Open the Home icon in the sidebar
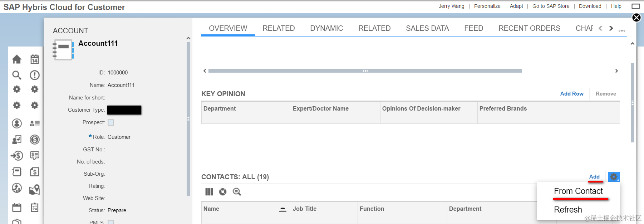 [17, 59]
